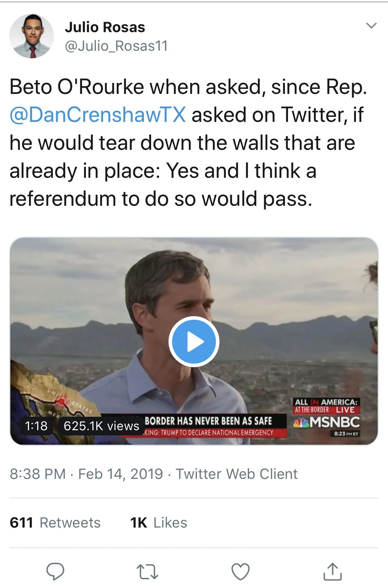Open the tweet timestamp 8:38 PM

38,474
